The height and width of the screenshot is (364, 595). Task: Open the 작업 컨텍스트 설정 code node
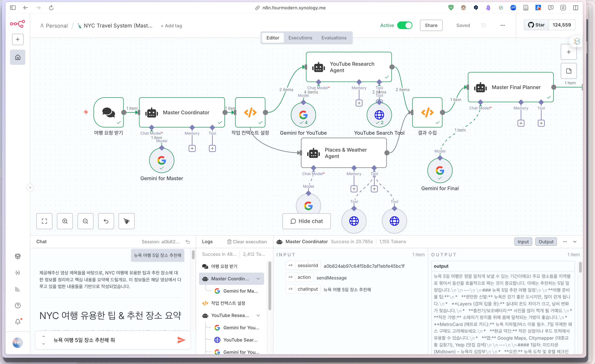pyautogui.click(x=250, y=112)
